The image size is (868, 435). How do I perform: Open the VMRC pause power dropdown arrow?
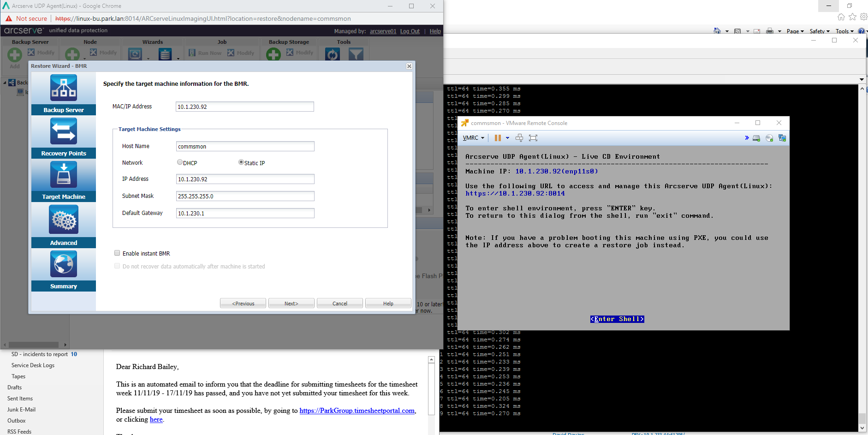pyautogui.click(x=507, y=137)
